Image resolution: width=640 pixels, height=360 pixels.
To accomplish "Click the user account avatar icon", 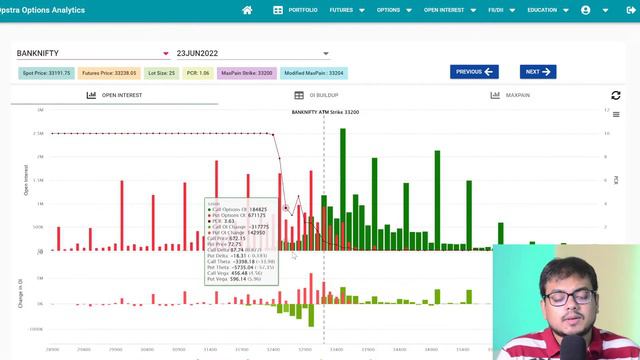I will click(x=586, y=10).
